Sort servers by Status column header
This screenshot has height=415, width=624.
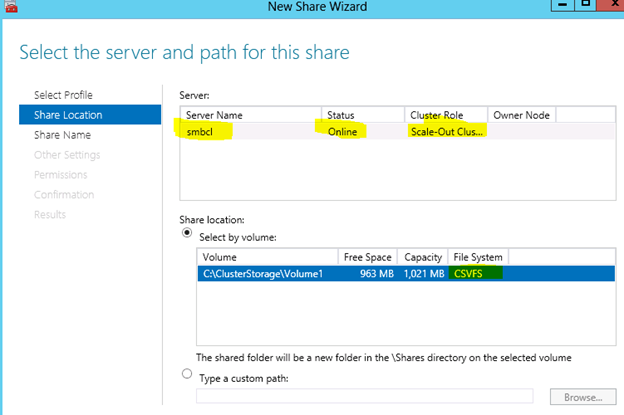pos(363,115)
